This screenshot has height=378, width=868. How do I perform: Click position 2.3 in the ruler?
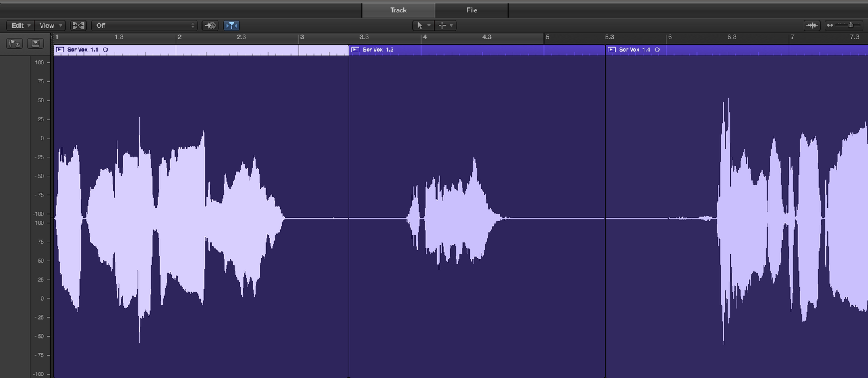click(x=241, y=37)
